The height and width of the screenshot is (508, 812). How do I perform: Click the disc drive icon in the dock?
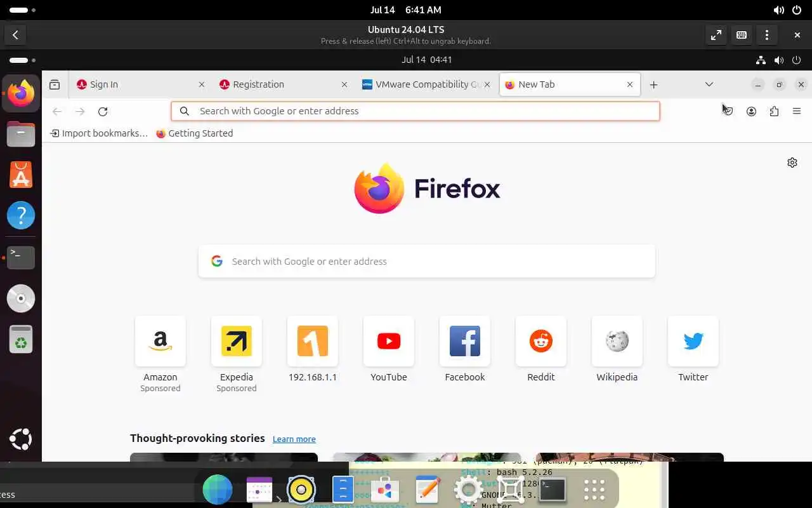pyautogui.click(x=21, y=298)
